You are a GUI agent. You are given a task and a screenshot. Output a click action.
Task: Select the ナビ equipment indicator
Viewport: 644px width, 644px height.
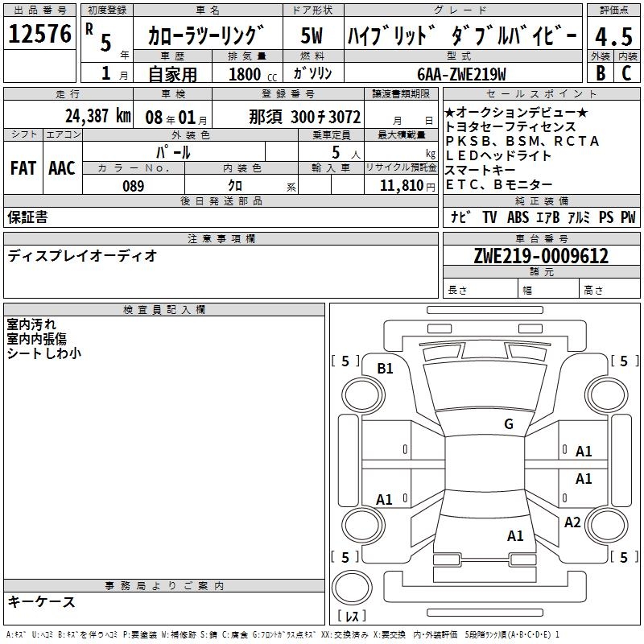pos(460,217)
